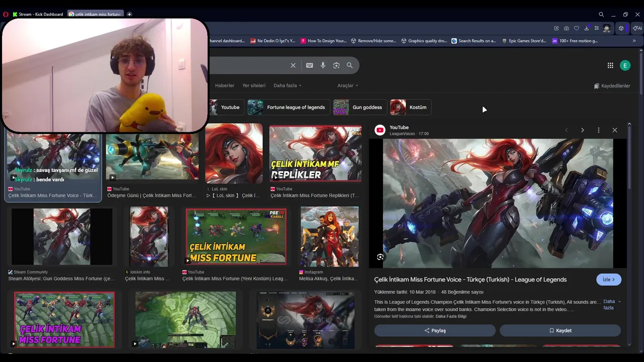Click the İzle watch button
The image size is (644, 362).
(609, 280)
